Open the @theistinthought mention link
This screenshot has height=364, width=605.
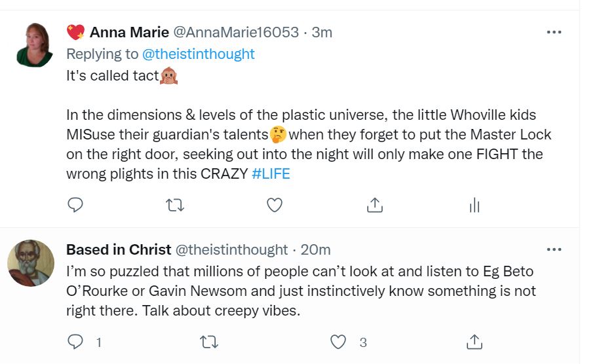point(198,54)
